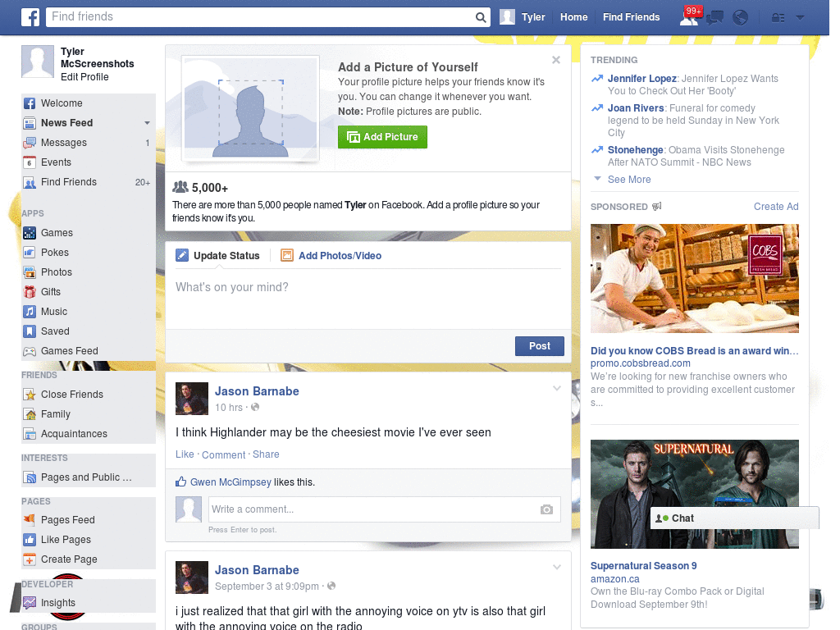Open Gwen McGimpsey's profile link
This screenshot has height=630, width=840.
[x=231, y=482]
